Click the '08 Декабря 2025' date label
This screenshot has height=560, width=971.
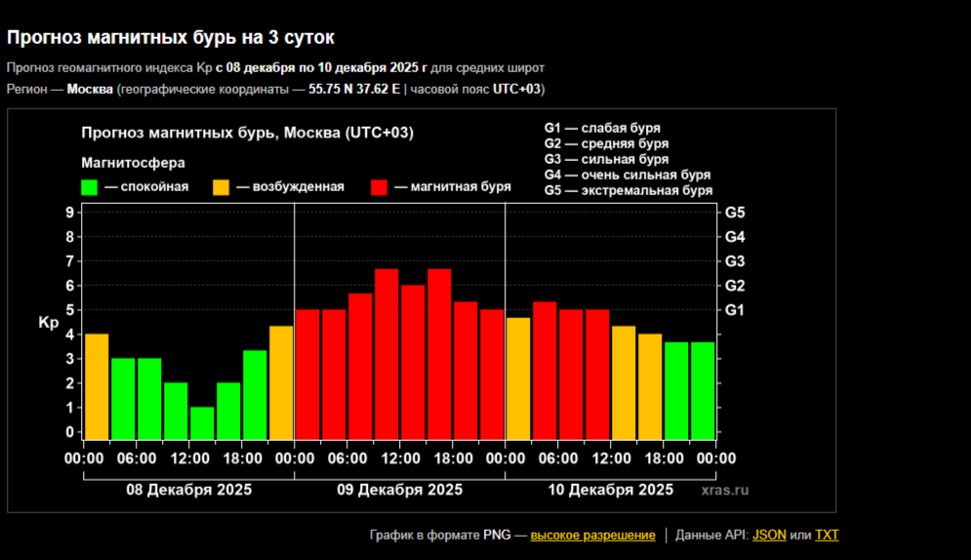(x=189, y=490)
